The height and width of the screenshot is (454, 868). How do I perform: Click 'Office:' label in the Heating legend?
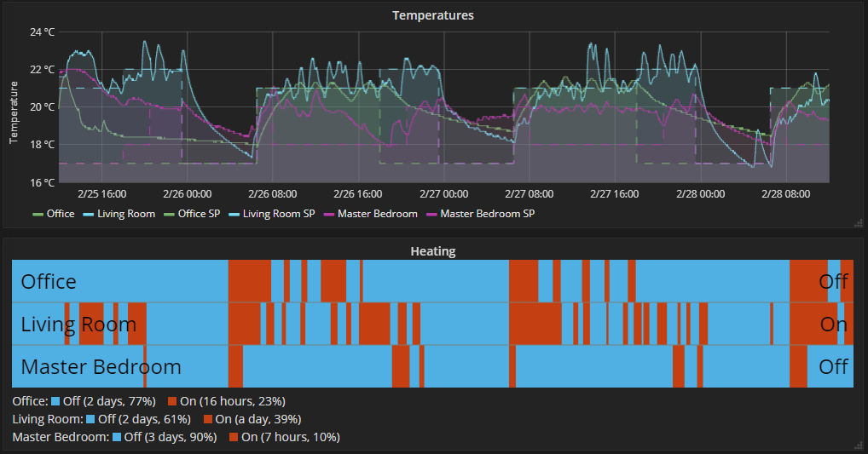pyautogui.click(x=30, y=401)
